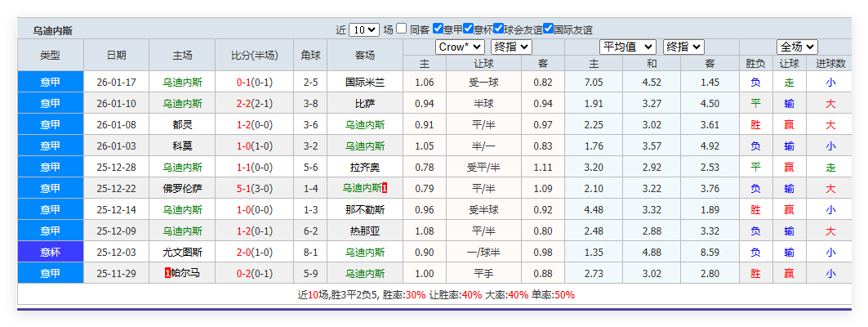Open the 尤文图斯 team link
868x327 pixels.
182,252
